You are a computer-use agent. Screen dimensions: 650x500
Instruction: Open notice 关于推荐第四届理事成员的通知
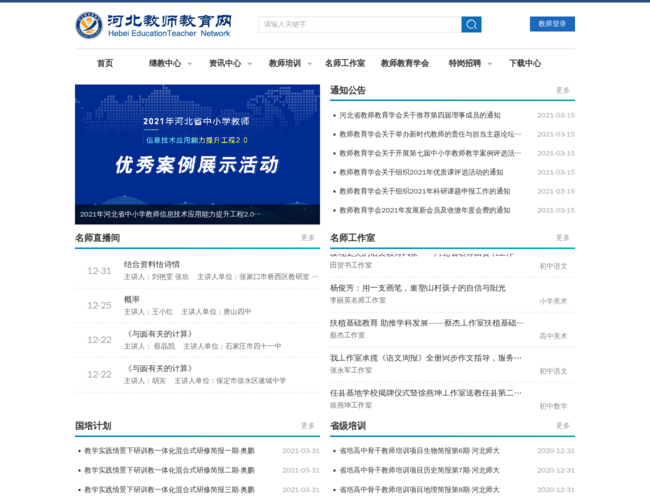[420, 115]
